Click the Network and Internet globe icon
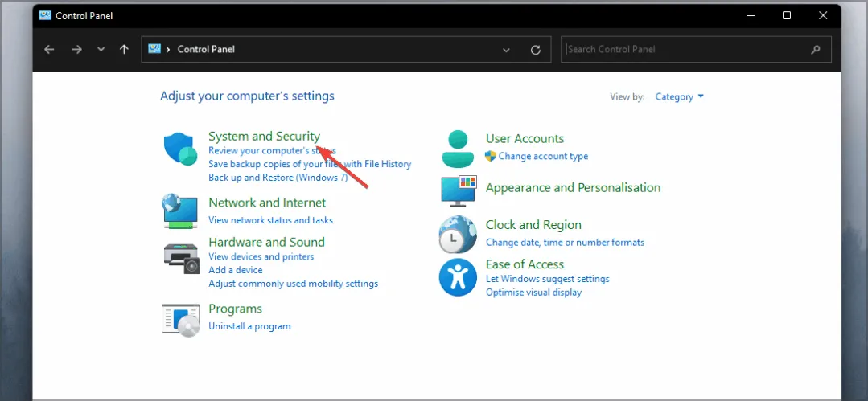 click(180, 211)
